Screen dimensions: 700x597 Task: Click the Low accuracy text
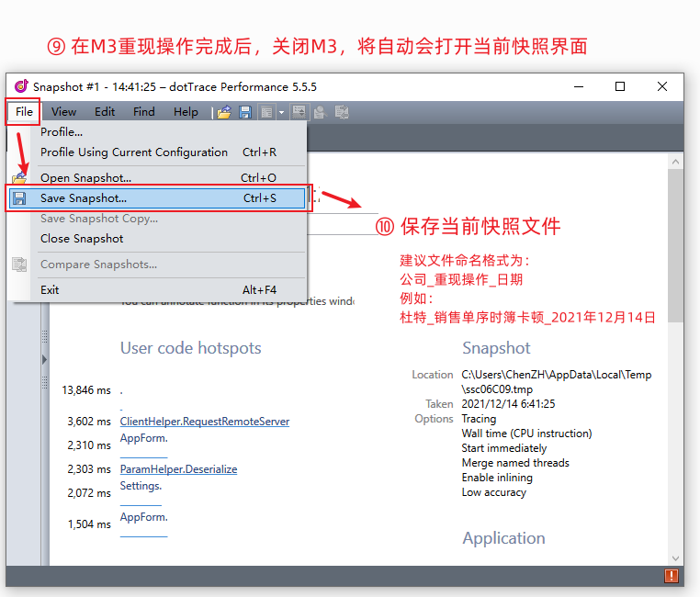(x=494, y=492)
